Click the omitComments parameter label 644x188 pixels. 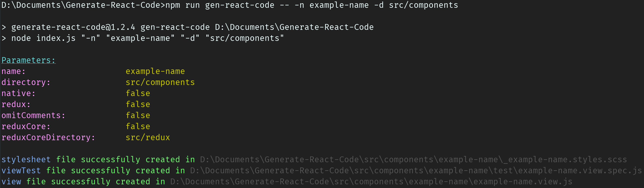[33, 115]
